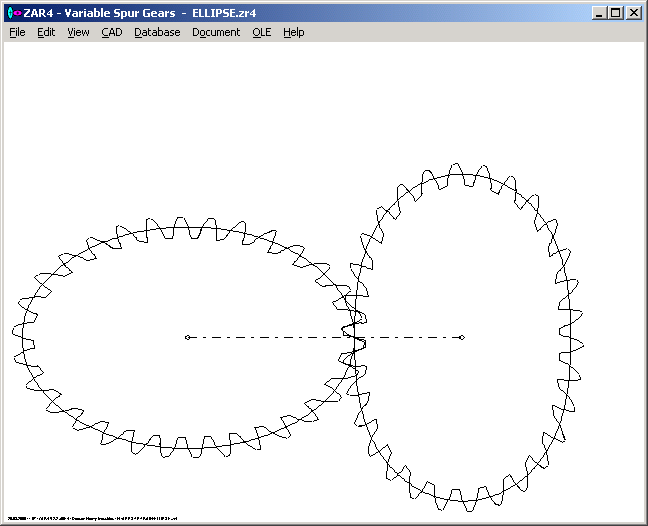Open the File menu
648x526 pixels.
click(17, 32)
